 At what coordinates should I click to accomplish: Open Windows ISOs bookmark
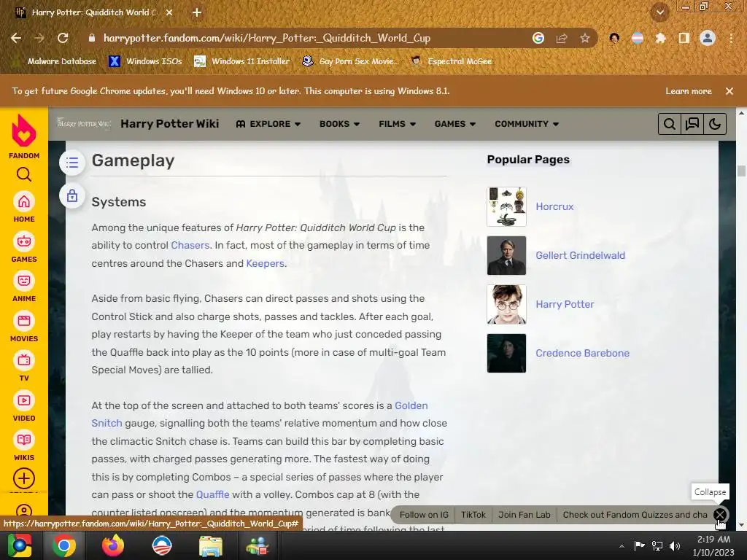[146, 61]
